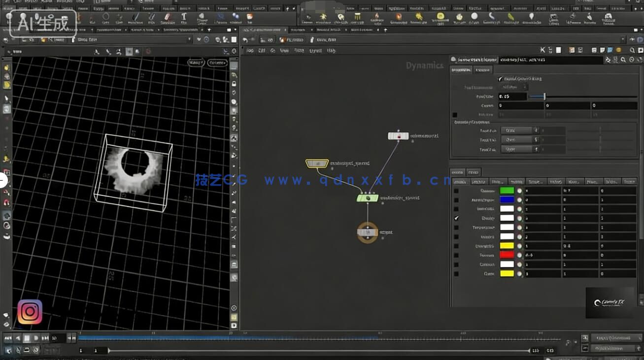Click the magnifier icon in parameter header
This screenshot has height=360, width=644.
[x=623, y=60]
